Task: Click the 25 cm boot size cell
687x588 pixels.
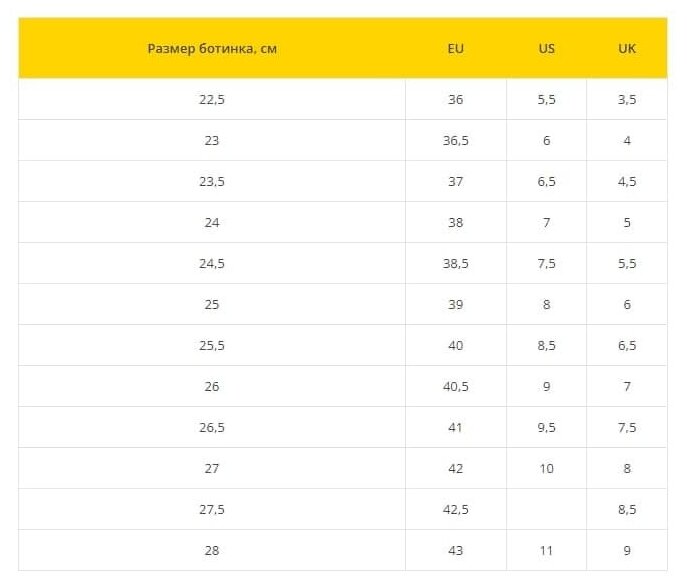Action: pyautogui.click(x=212, y=304)
